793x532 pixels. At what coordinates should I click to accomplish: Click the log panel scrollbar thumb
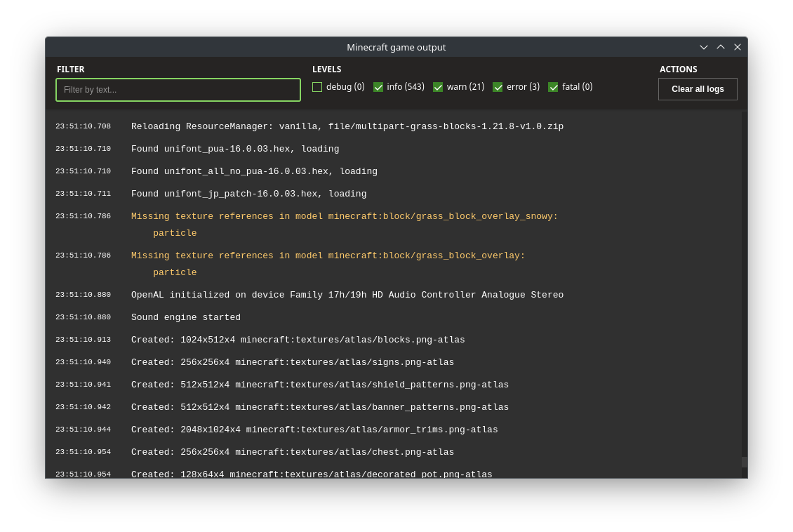pos(745,462)
